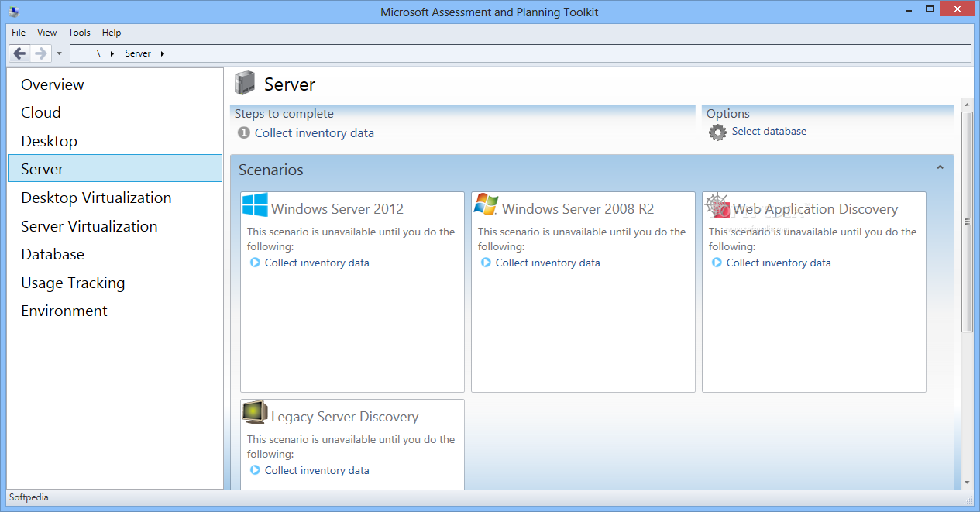This screenshot has width=980, height=512.
Task: Click the Server heading icon
Action: coord(245,83)
